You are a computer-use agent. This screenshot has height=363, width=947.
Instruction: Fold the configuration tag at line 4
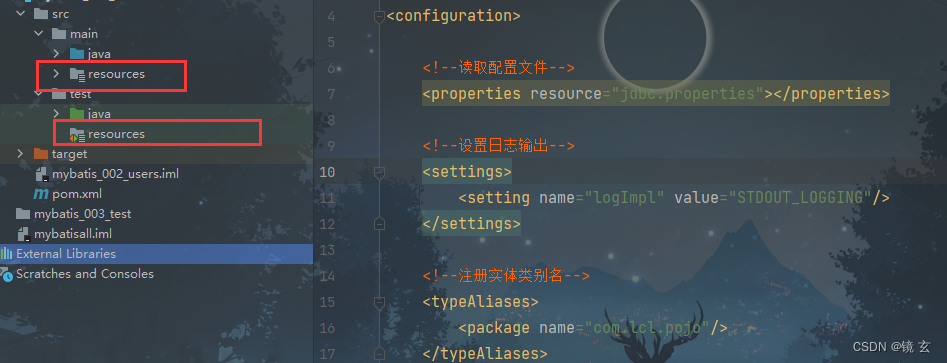pos(379,16)
